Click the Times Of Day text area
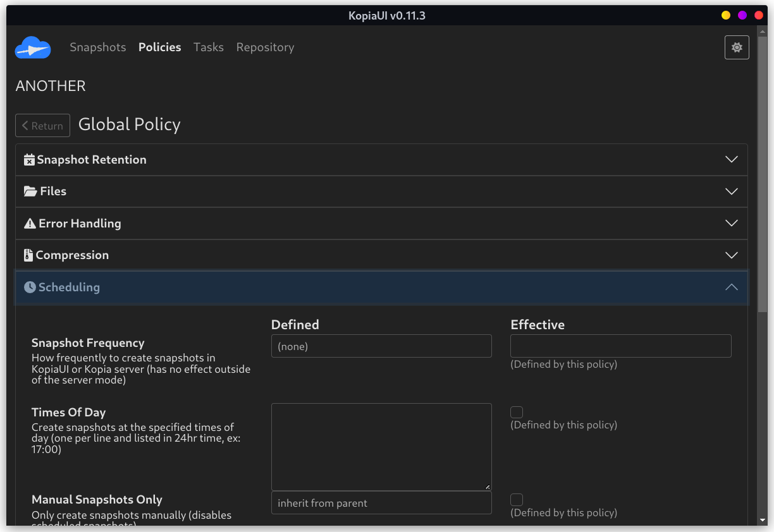Viewport: 774px width, 532px height. [x=381, y=446]
